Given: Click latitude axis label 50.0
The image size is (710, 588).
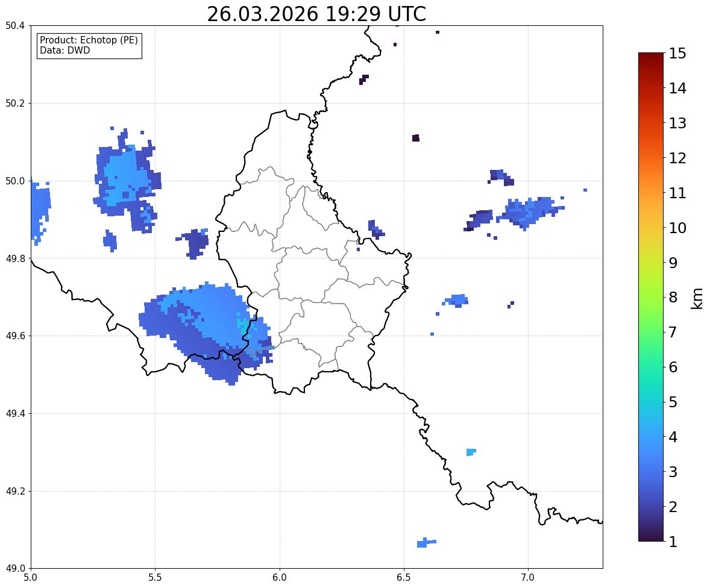Looking at the screenshot, I should pos(15,181).
